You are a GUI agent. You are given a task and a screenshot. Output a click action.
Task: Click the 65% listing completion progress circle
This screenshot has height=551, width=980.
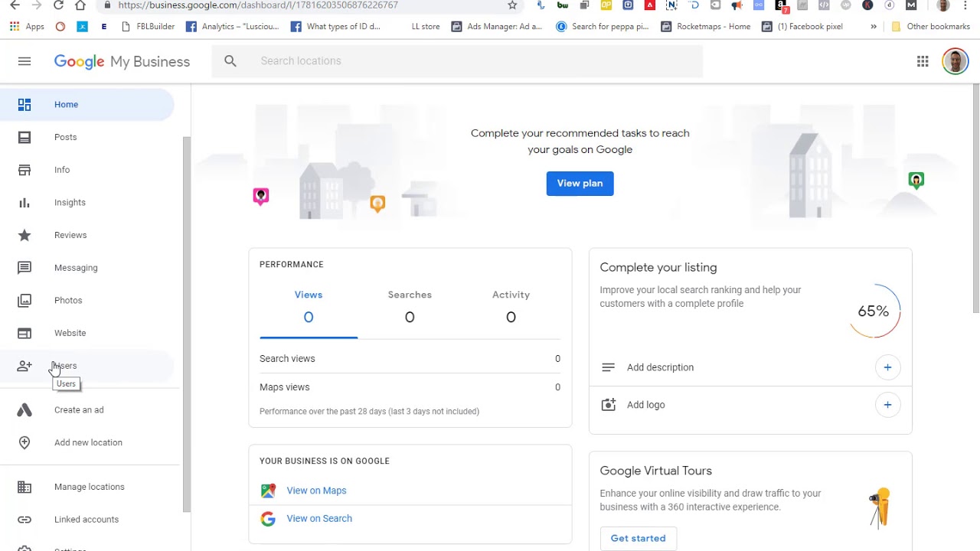pos(874,311)
